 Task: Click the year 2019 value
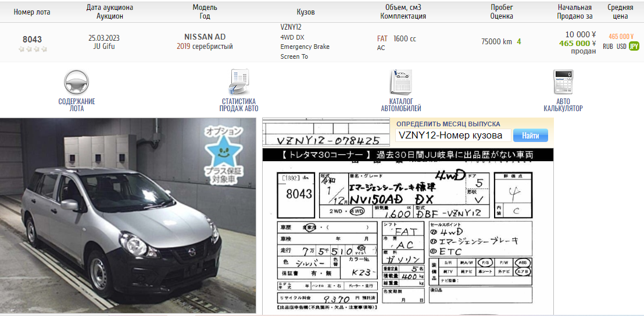184,47
